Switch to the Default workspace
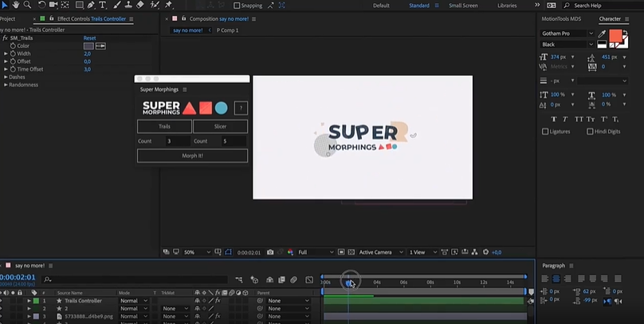This screenshot has height=324, width=644. [x=381, y=6]
